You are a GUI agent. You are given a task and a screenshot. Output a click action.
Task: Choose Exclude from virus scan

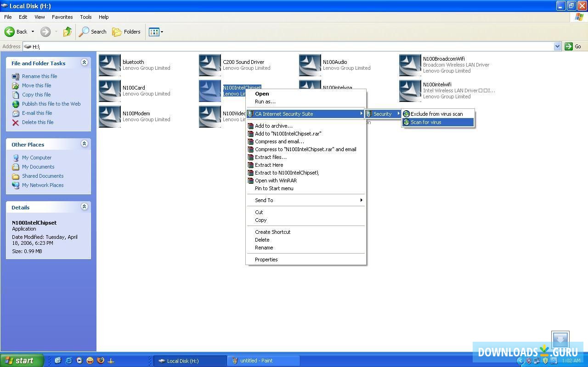[438, 114]
